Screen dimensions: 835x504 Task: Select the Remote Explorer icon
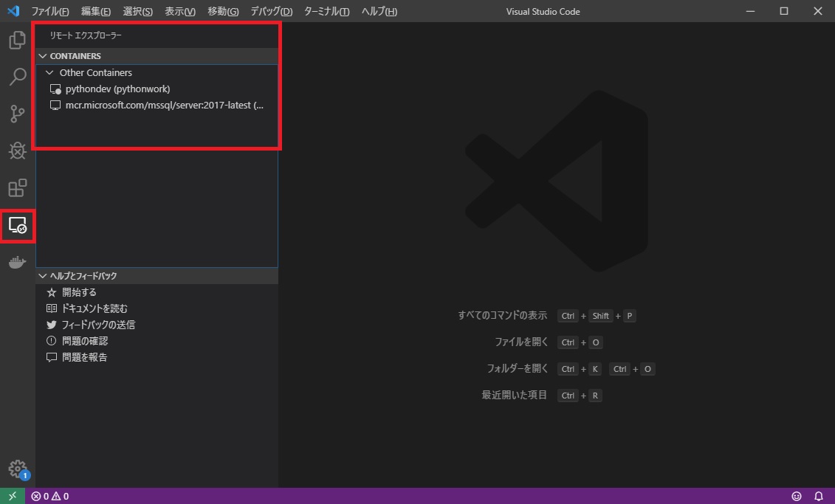[17, 227]
